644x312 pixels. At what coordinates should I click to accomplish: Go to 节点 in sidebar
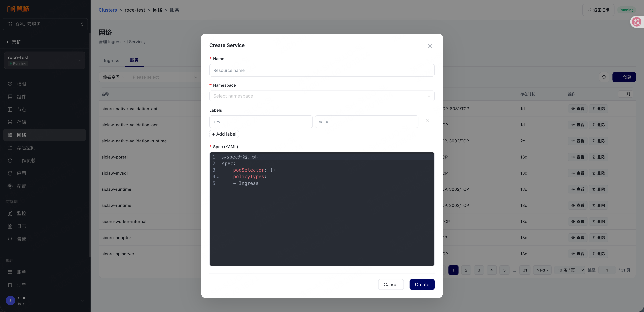[x=44, y=109]
